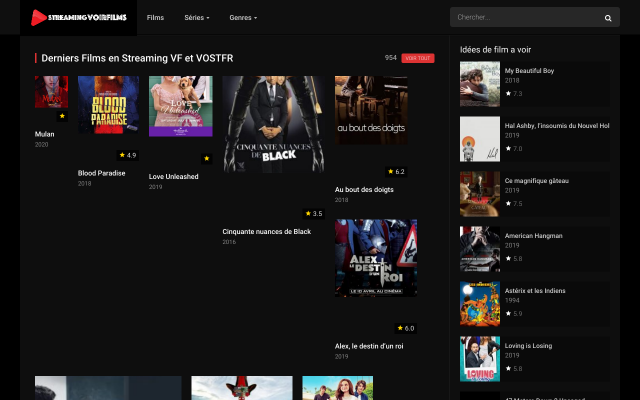
Task: Click the 2016 year under Cinquante nuances
Action: 229,242
